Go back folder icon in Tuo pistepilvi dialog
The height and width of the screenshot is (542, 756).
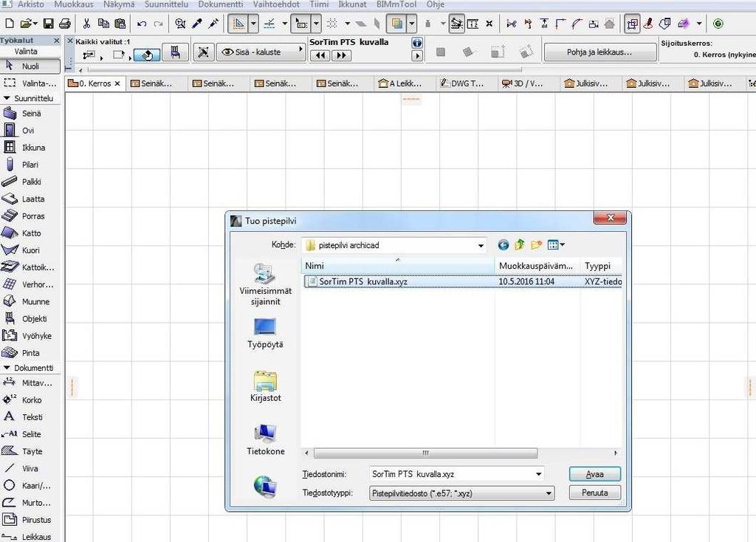(x=503, y=245)
